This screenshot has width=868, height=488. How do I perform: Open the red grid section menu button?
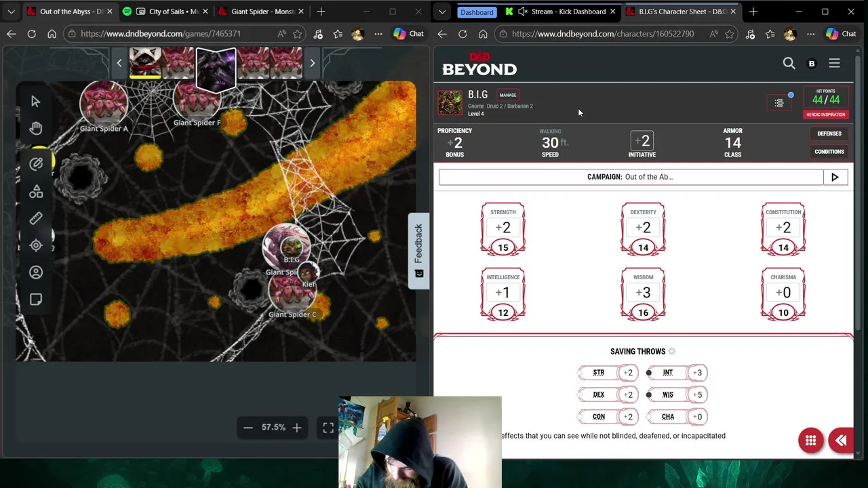(x=810, y=441)
